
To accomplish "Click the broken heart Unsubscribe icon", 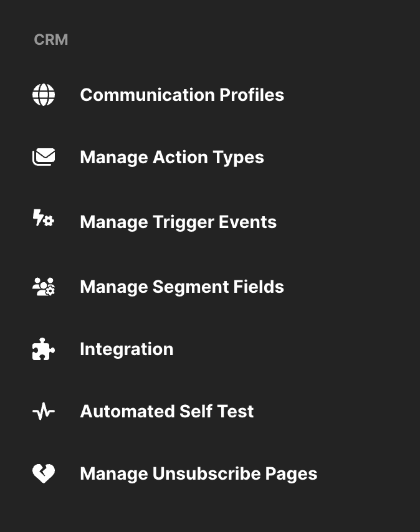I will [x=44, y=473].
